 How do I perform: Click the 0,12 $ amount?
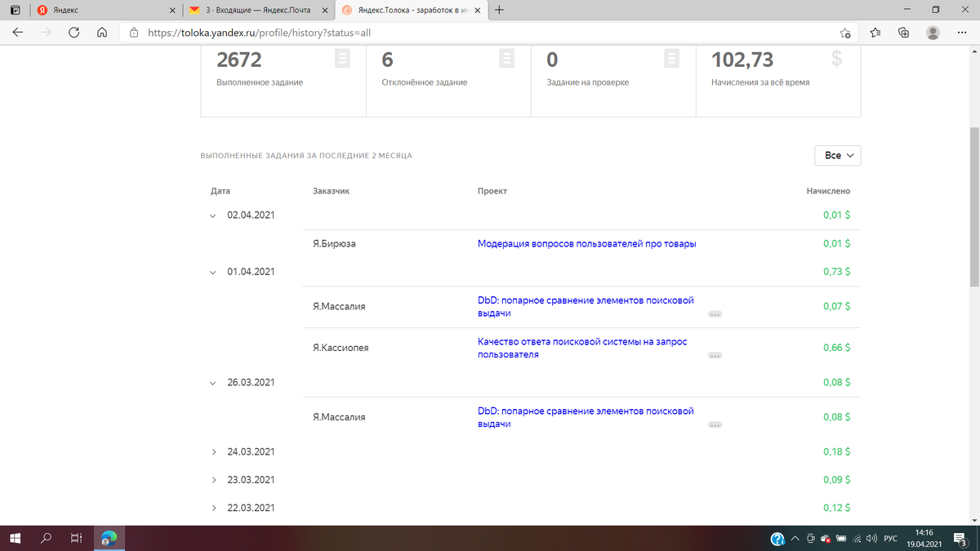pos(837,508)
